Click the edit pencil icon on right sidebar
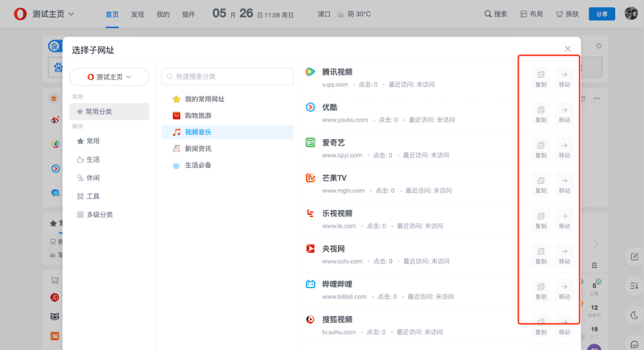The height and width of the screenshot is (350, 644). [x=634, y=257]
